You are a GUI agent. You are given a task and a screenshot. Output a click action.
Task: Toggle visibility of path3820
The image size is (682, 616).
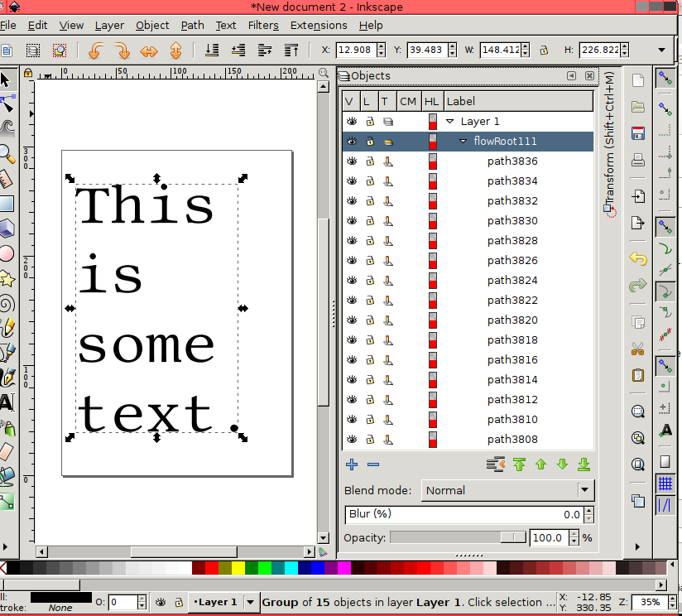tap(351, 320)
